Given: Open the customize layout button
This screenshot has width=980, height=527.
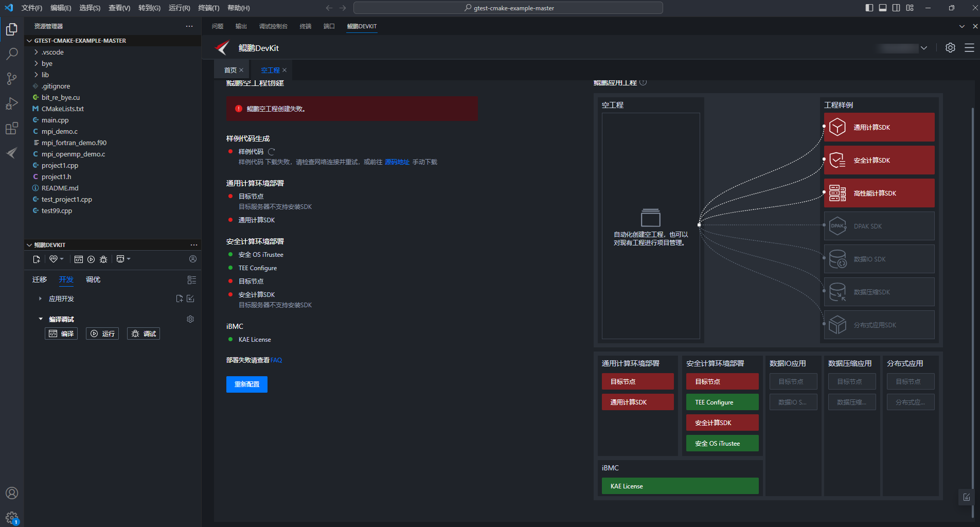Looking at the screenshot, I should tap(910, 8).
